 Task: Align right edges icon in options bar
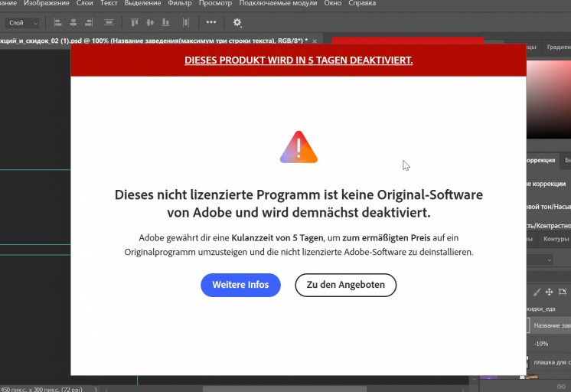(89, 23)
